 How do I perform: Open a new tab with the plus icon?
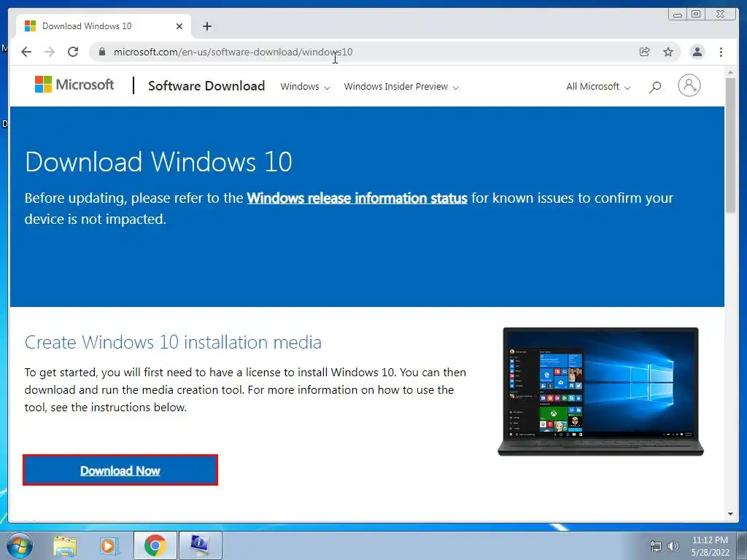206,26
